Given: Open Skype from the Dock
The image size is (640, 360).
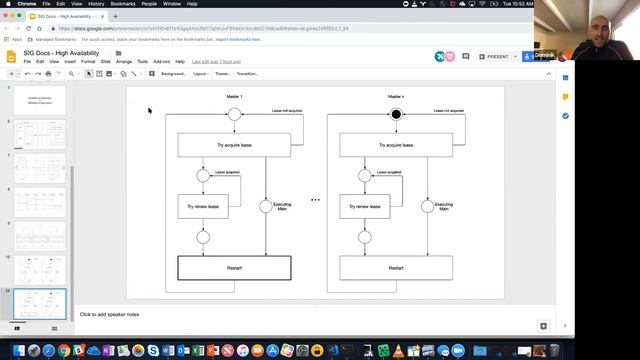Looking at the screenshot, I should tap(153, 350).
